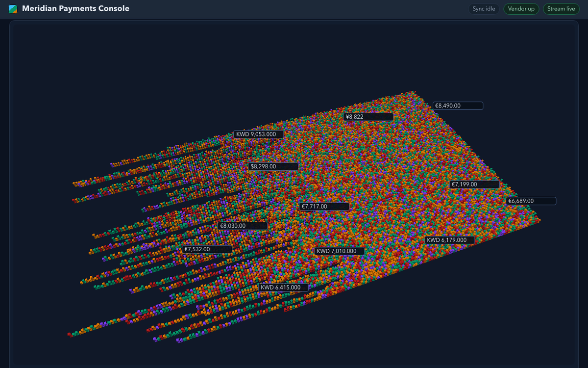
Task: Select the €8,030.00 data label
Action: click(243, 226)
